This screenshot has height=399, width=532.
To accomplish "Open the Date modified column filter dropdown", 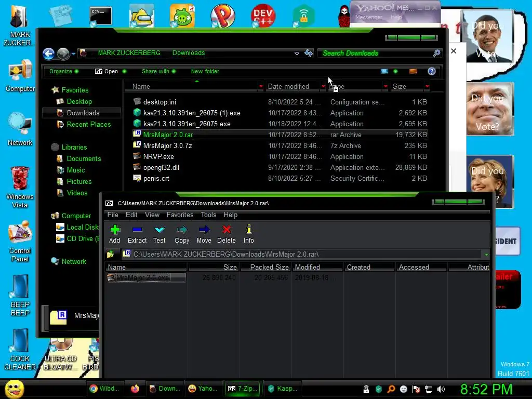I will [x=323, y=87].
